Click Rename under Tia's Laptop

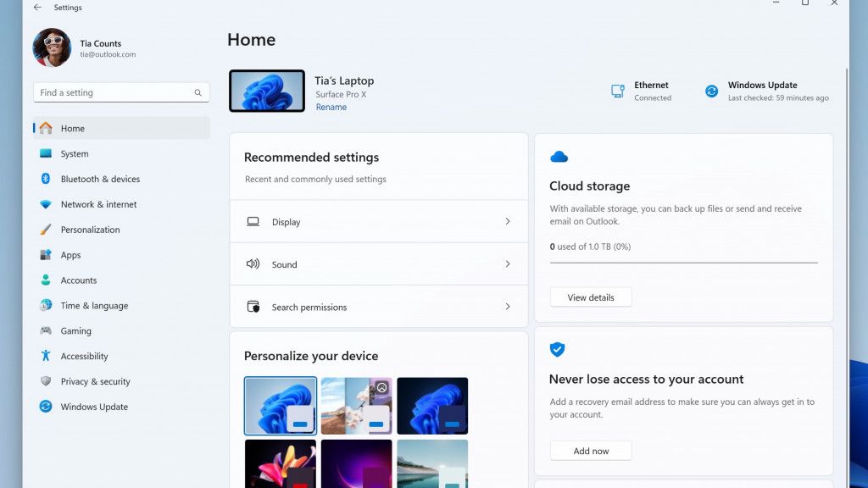point(331,107)
